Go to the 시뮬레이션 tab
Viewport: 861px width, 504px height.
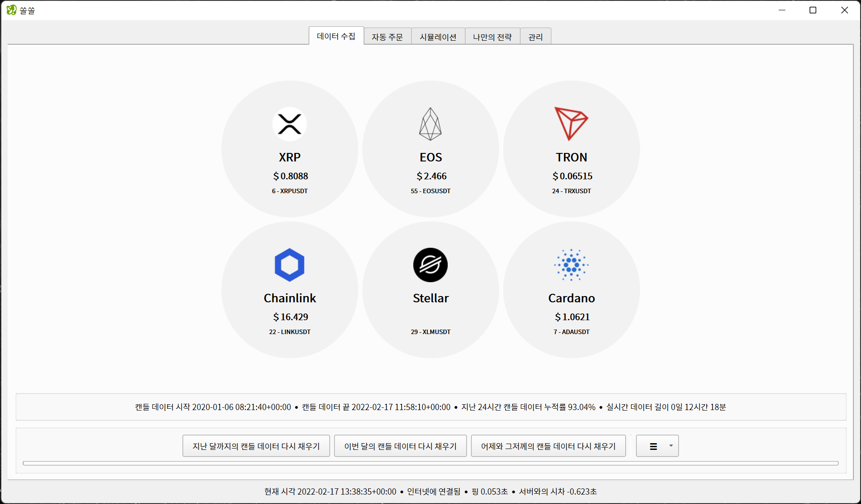[x=438, y=37]
